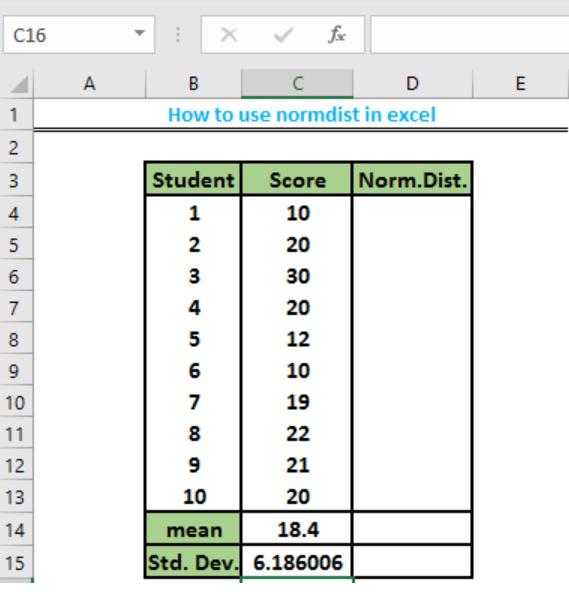Screen dimensions: 569x592
Task: Click the Cancel X formula icon
Action: pyautogui.click(x=229, y=35)
